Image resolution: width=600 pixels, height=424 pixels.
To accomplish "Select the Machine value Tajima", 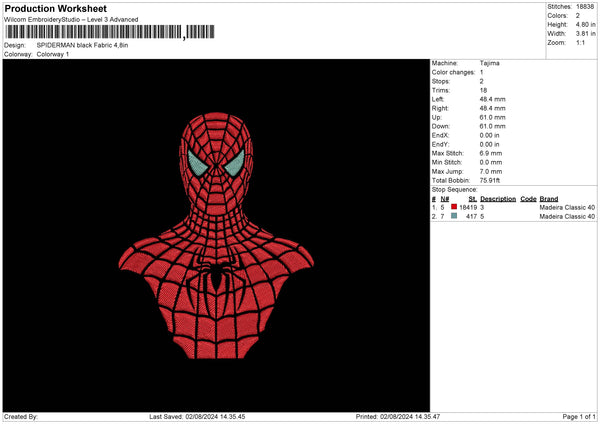I will click(x=490, y=63).
